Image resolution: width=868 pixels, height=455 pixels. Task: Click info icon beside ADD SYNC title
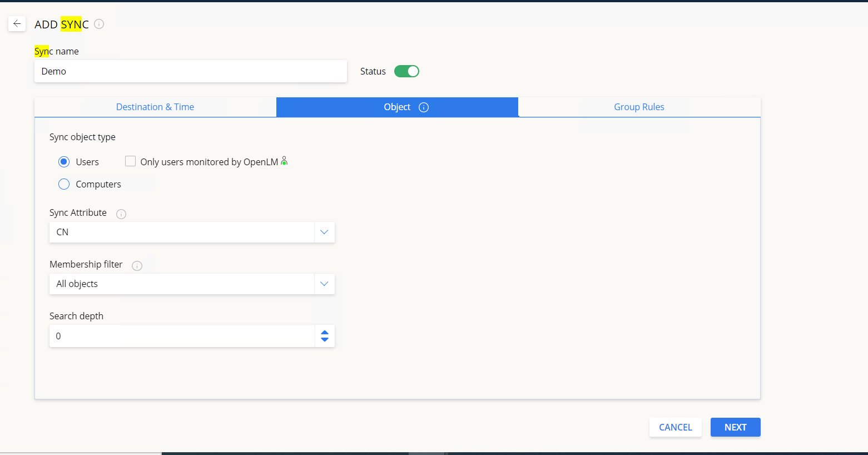(99, 24)
